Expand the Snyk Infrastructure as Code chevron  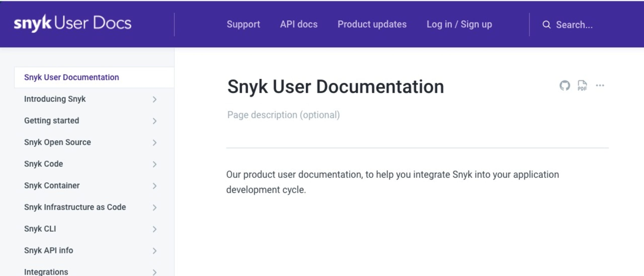pyautogui.click(x=154, y=207)
